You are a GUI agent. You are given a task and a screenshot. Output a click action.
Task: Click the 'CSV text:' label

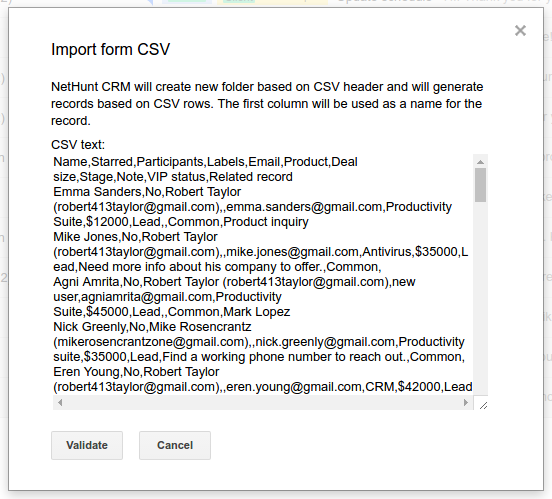coord(78,145)
